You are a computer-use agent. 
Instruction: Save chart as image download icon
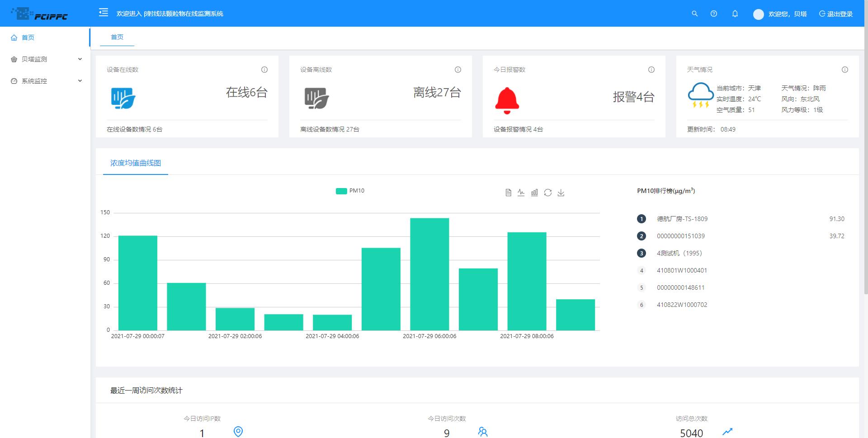(561, 193)
